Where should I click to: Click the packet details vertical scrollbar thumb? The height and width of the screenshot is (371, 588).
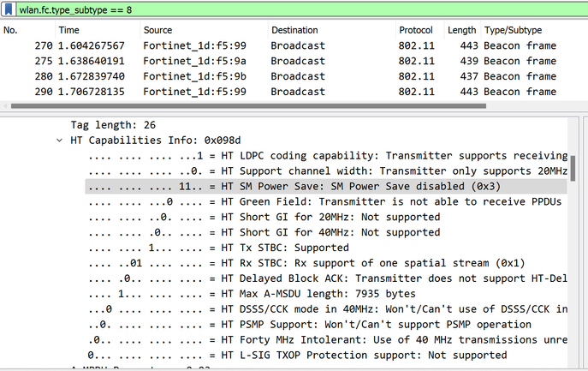(573, 163)
